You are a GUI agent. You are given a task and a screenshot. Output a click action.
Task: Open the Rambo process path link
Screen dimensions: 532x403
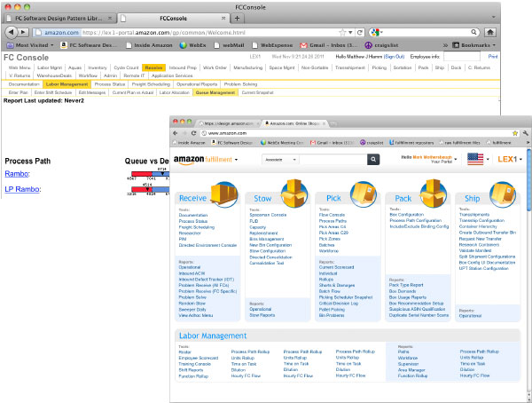(x=17, y=174)
